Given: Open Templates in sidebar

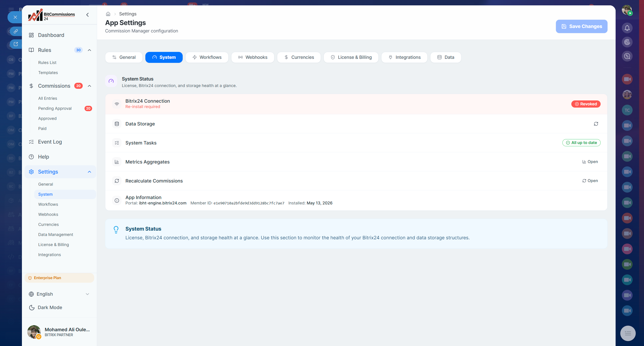Looking at the screenshot, I should 48,72.
